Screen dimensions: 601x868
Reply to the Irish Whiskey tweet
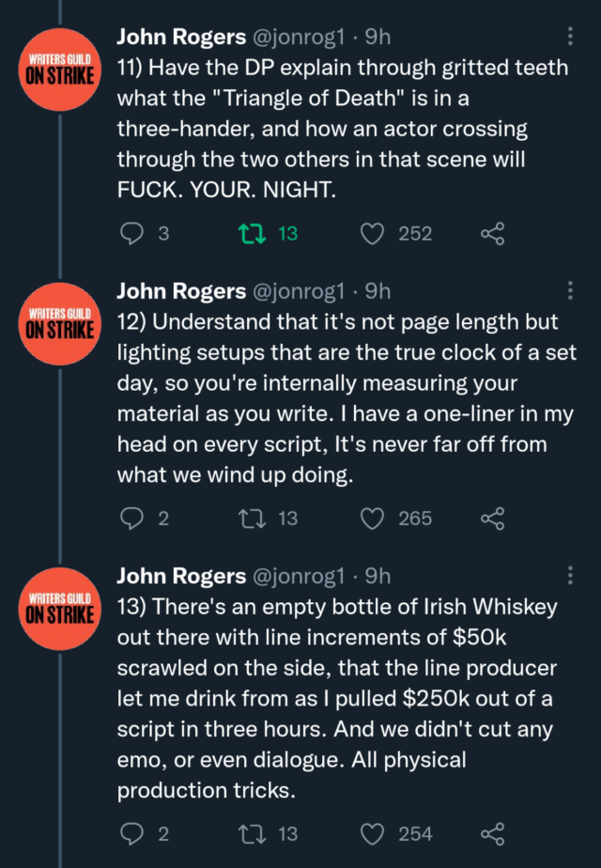pyautogui.click(x=134, y=833)
